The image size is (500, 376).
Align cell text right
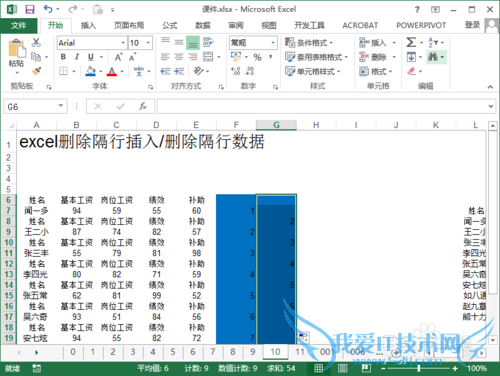[193, 57]
